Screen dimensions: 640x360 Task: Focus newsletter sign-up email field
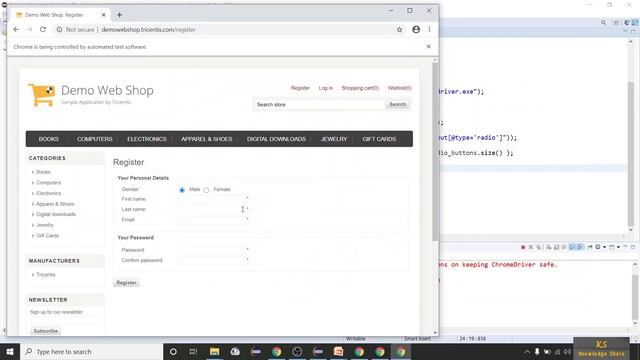[x=63, y=320]
